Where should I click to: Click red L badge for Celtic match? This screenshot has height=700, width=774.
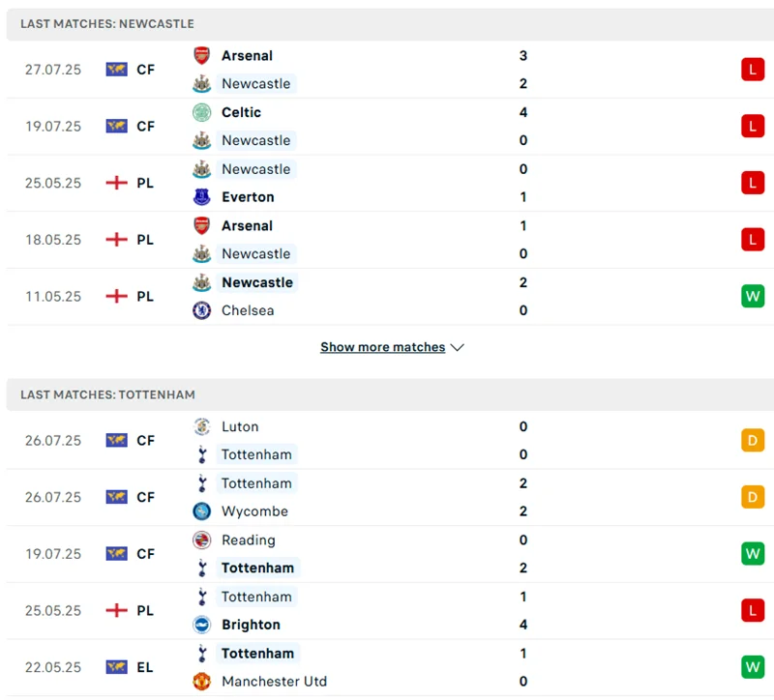point(753,126)
